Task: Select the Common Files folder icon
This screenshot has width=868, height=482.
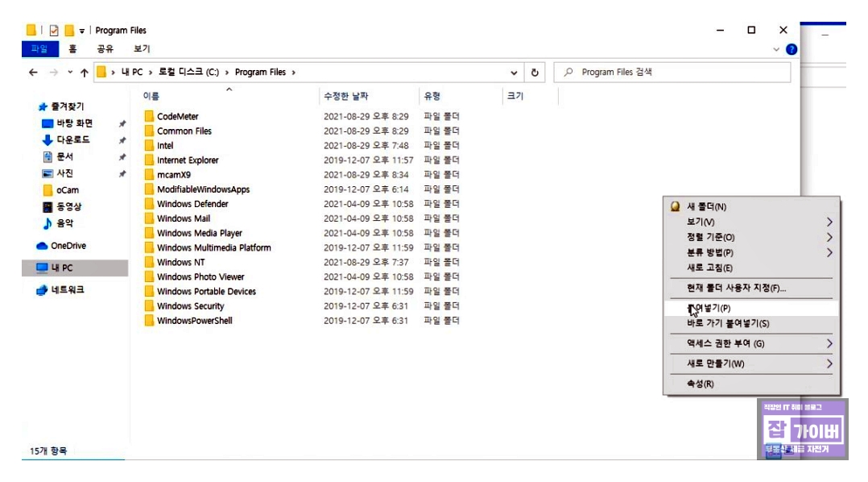Action: point(149,131)
